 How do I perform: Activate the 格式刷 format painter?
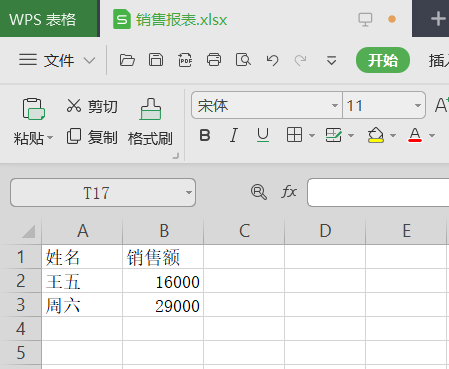150,122
